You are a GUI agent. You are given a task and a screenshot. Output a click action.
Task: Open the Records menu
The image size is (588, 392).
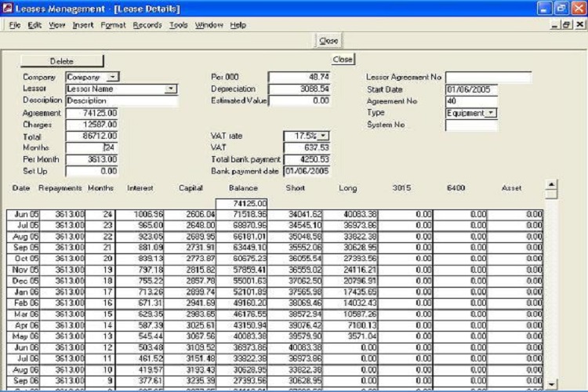147,25
